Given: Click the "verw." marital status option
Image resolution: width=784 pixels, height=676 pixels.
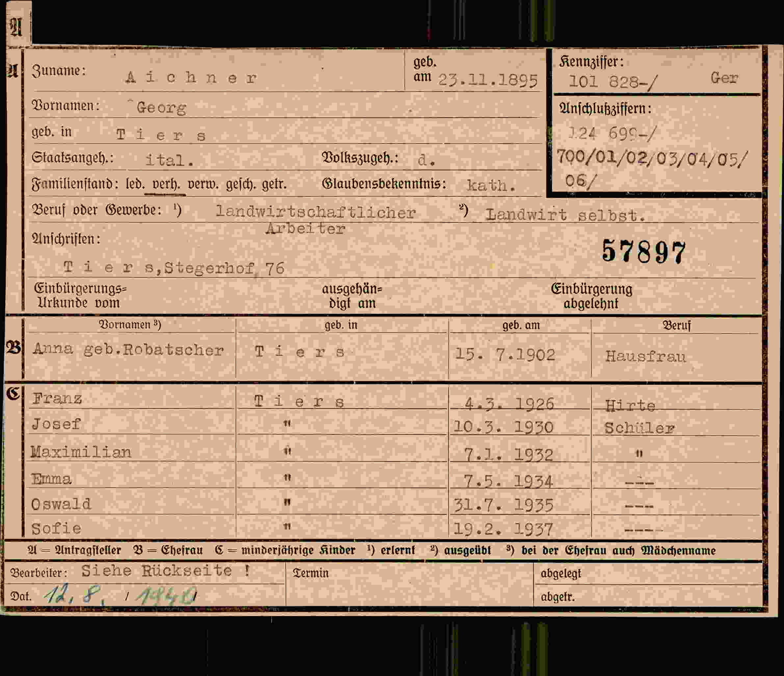Looking at the screenshot, I should click(203, 184).
